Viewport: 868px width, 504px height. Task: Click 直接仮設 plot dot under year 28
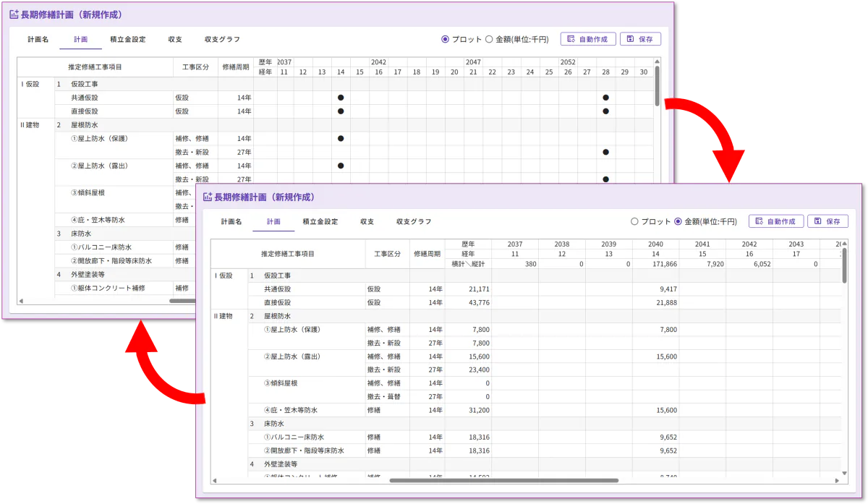coord(605,111)
